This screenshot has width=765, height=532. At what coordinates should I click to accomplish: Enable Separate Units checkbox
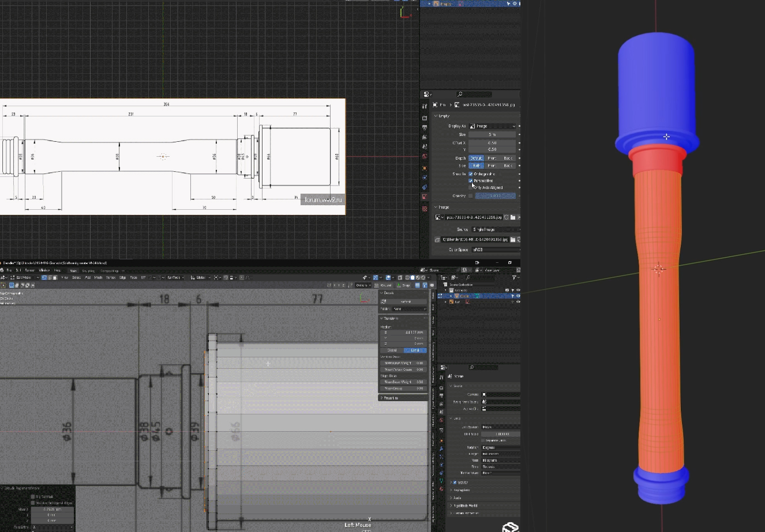[x=483, y=440]
